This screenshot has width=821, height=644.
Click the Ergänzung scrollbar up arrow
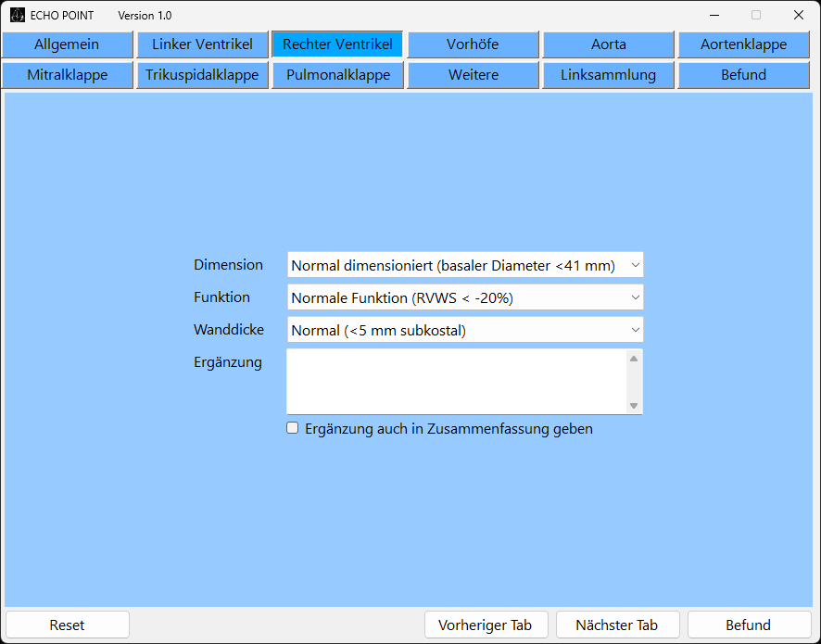click(x=634, y=359)
